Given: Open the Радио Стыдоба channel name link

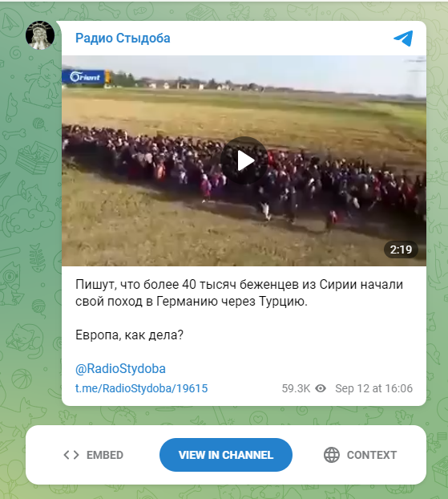Looking at the screenshot, I should (123, 39).
